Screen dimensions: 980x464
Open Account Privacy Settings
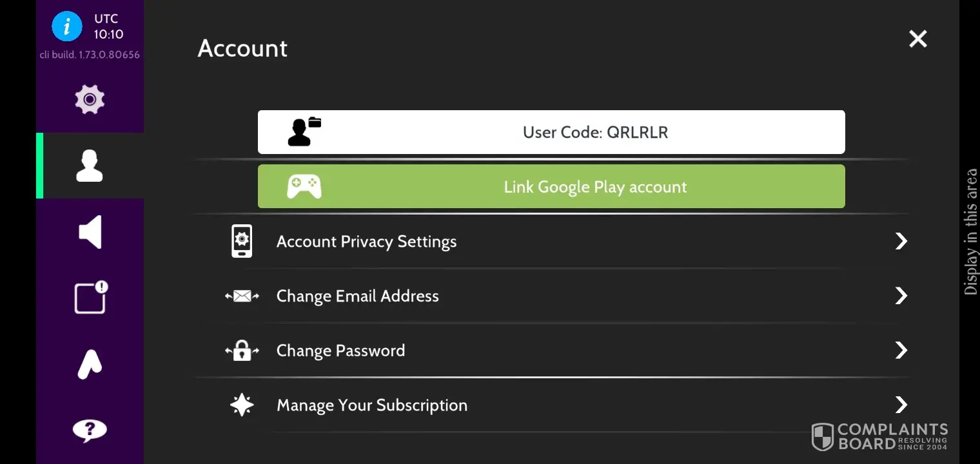366,242
